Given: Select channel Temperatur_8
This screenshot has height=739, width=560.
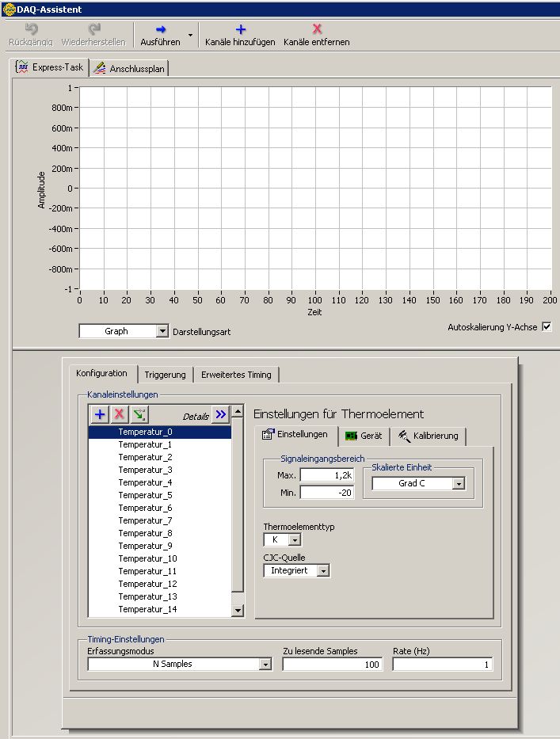Looking at the screenshot, I should tap(160, 534).
